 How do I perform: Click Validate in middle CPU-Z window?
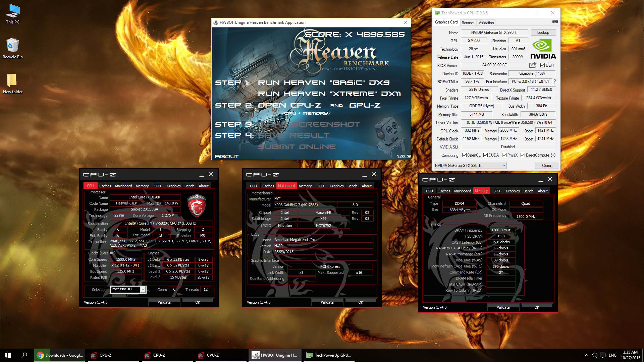327,302
